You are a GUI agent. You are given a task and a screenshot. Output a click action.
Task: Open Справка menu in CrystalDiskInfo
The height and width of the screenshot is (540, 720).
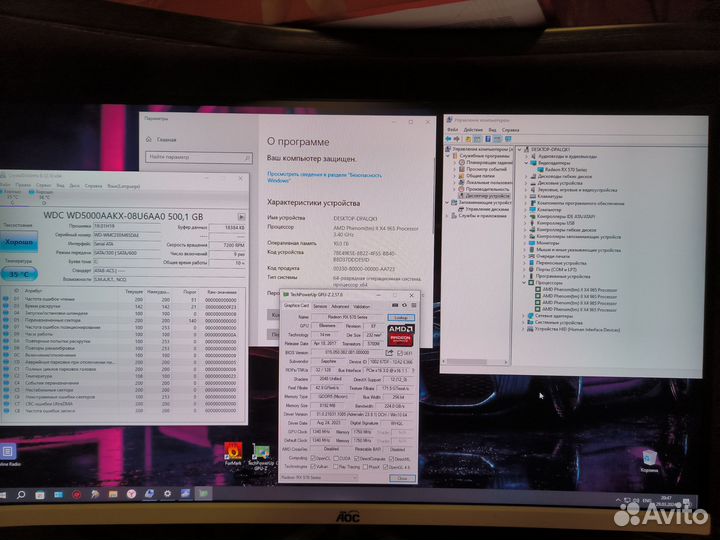93,186
